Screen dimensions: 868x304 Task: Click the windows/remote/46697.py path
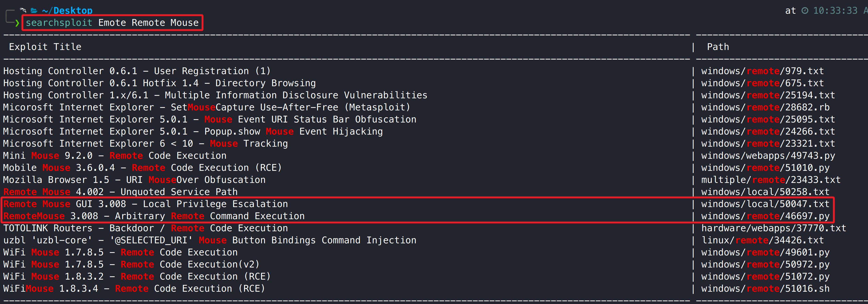[x=765, y=216]
